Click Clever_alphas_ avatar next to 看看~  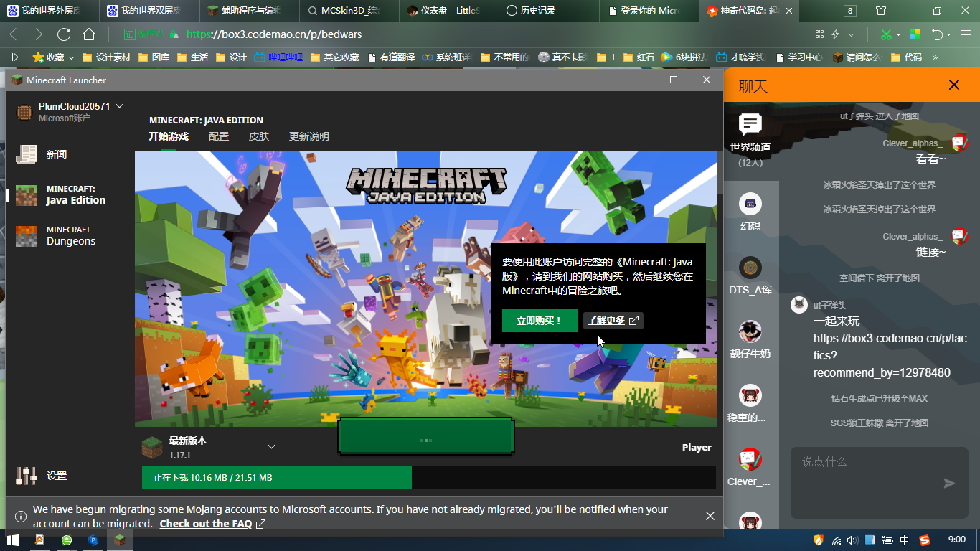point(959,143)
